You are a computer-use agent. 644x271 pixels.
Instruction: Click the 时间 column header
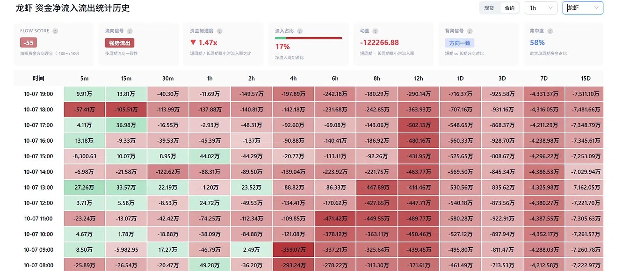(x=39, y=78)
